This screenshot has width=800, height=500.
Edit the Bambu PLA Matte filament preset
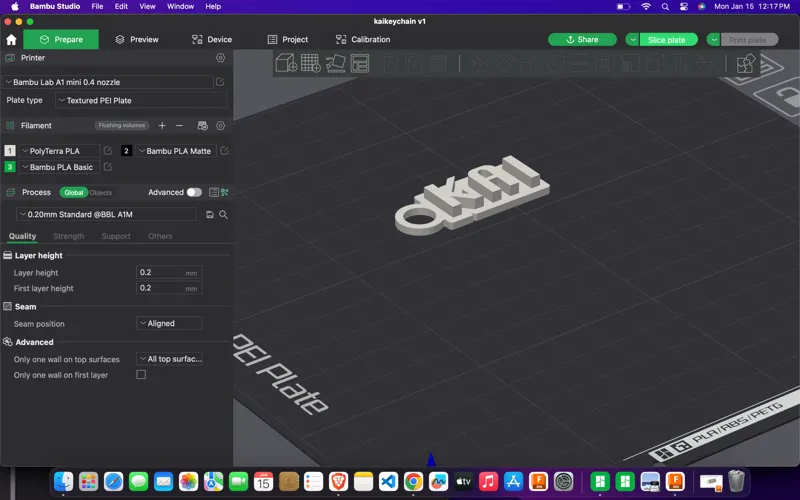224,151
